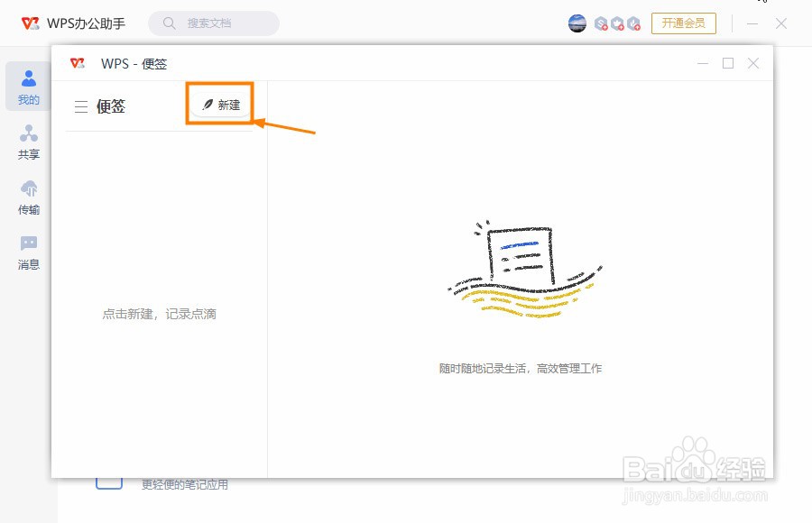Click the first membership badge icon
Screen dimensions: 812x523
coord(601,23)
